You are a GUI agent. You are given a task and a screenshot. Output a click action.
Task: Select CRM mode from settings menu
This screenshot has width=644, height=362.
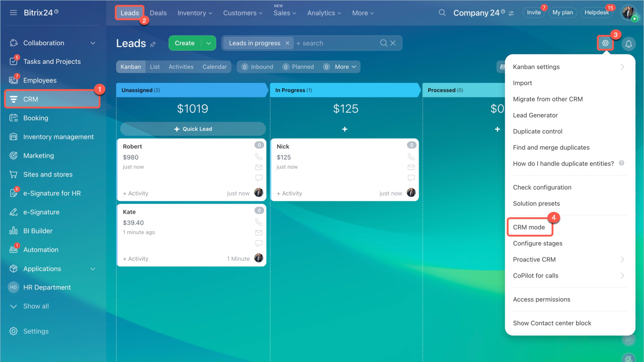(529, 227)
